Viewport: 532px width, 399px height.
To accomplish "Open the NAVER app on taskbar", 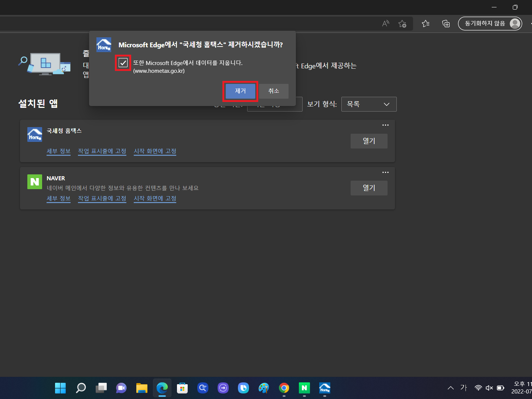I will tap(304, 388).
